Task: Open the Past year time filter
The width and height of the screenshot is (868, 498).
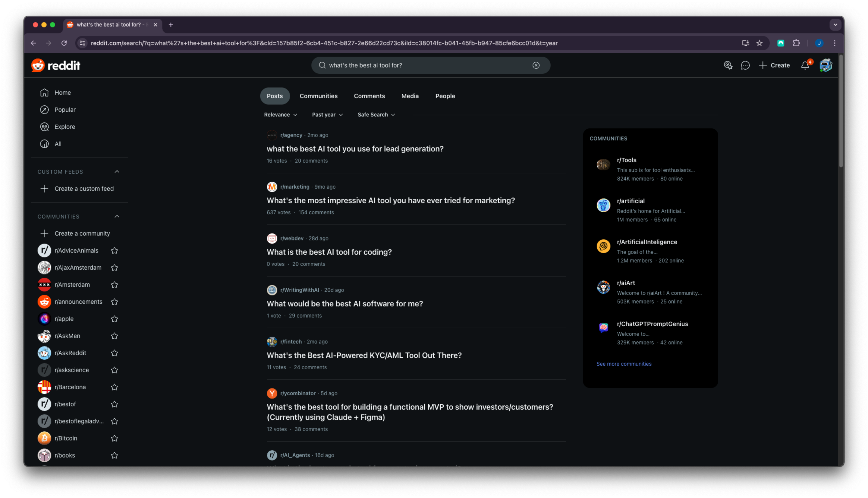Action: 327,115
